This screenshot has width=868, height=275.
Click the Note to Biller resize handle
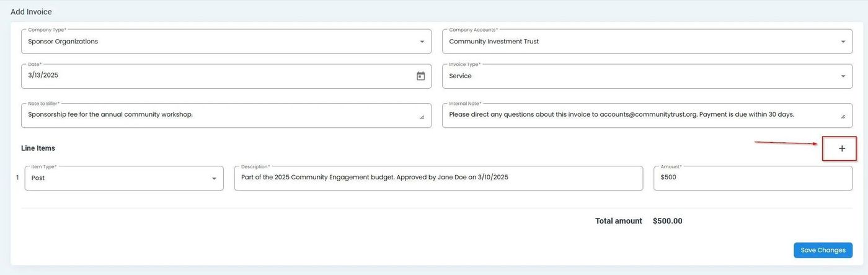coord(422,117)
